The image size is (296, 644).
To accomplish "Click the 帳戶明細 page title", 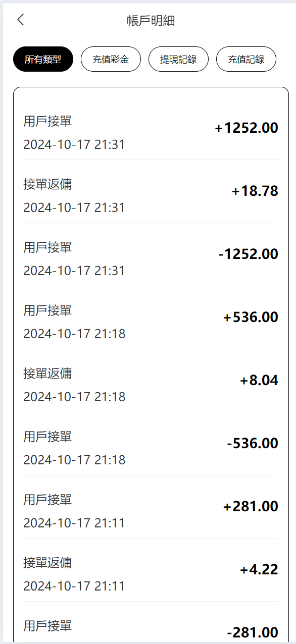I will [151, 21].
